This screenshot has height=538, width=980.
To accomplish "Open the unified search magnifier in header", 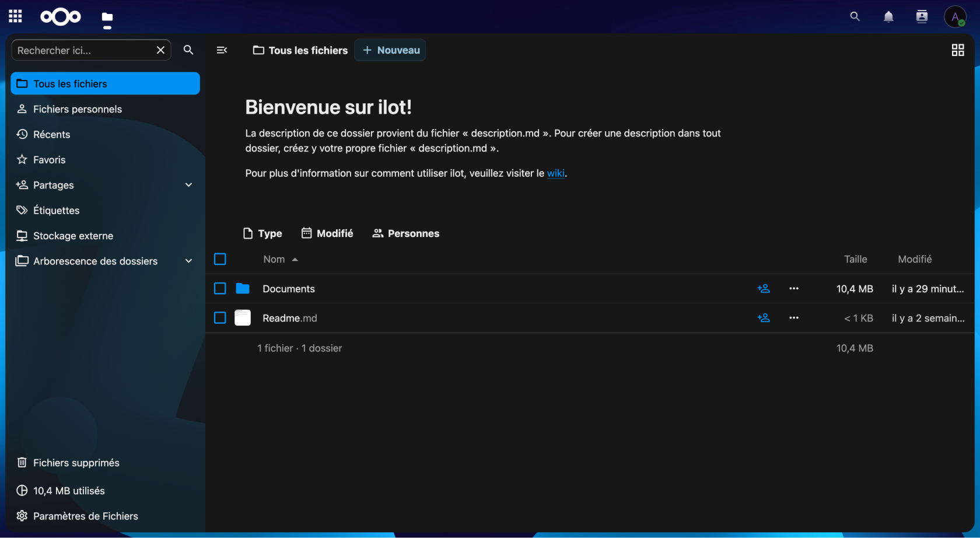I will point(855,16).
